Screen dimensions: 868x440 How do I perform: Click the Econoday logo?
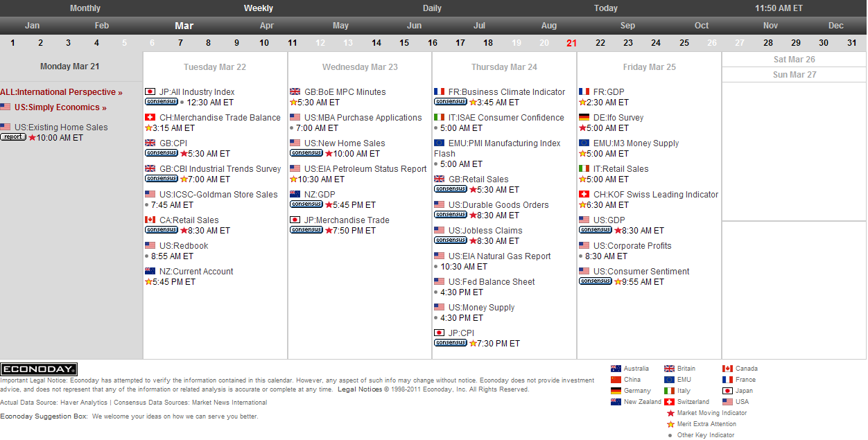coord(39,369)
